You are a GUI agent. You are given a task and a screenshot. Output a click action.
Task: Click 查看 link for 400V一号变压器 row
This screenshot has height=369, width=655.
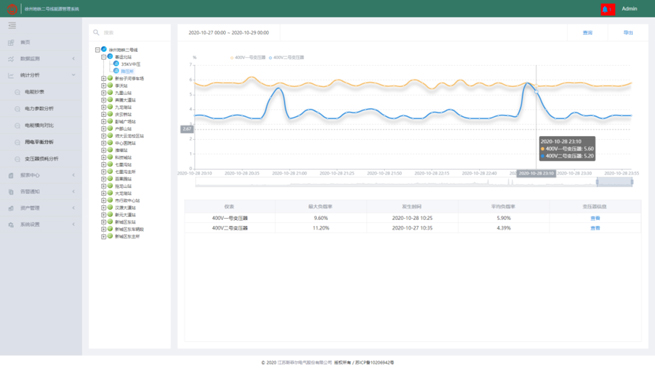tap(595, 218)
